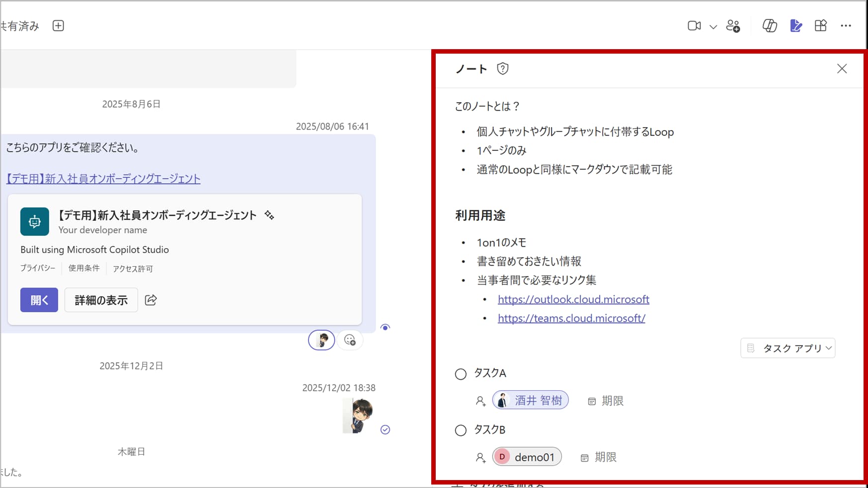The width and height of the screenshot is (868, 488).
Task: Open the apps icon in header
Action: pyautogui.click(x=821, y=26)
